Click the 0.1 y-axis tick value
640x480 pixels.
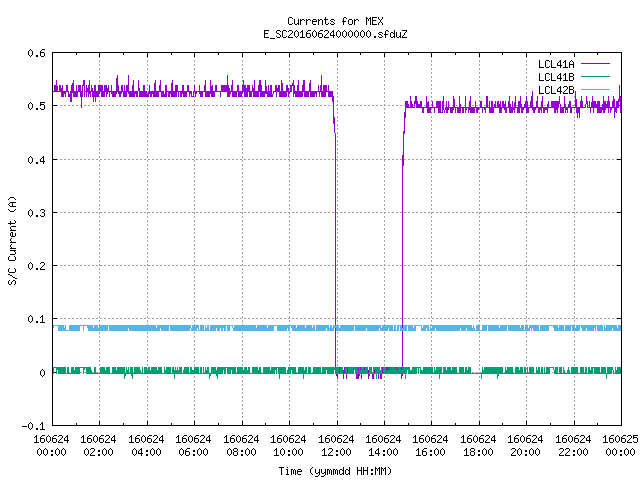pyautogui.click(x=36, y=319)
